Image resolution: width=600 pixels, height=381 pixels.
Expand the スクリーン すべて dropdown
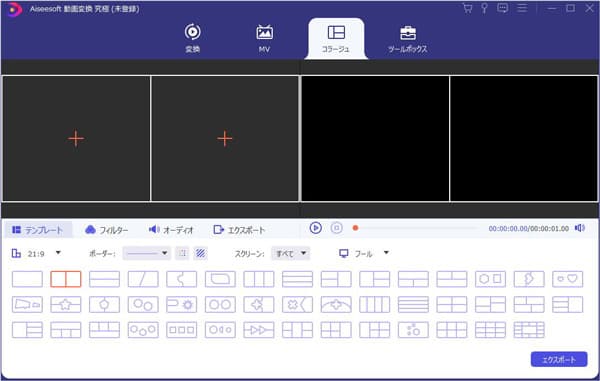click(291, 253)
